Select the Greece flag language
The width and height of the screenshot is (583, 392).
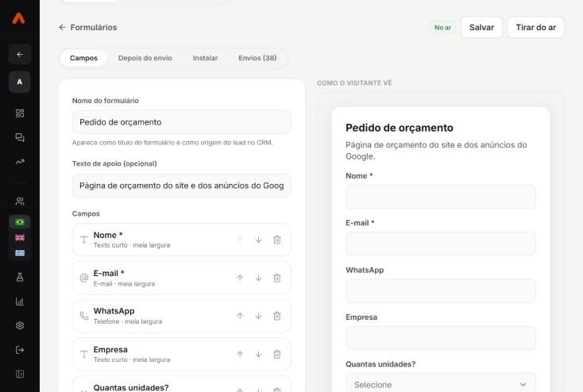point(20,253)
